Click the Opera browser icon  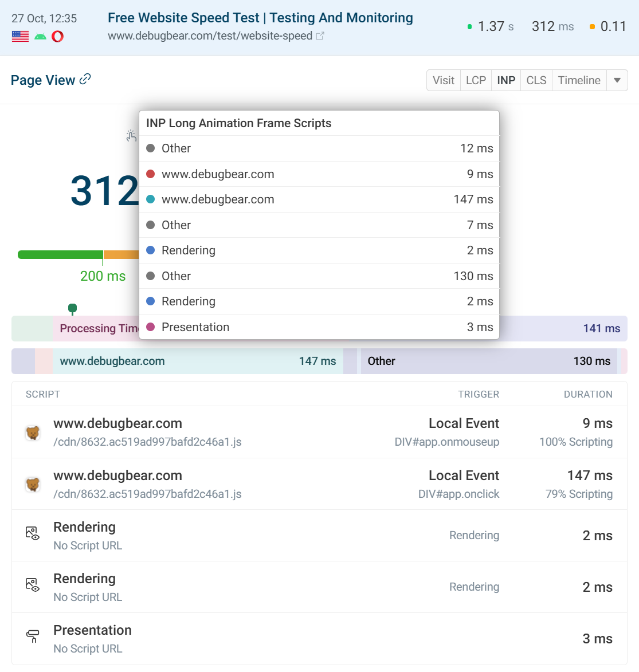pyautogui.click(x=57, y=37)
